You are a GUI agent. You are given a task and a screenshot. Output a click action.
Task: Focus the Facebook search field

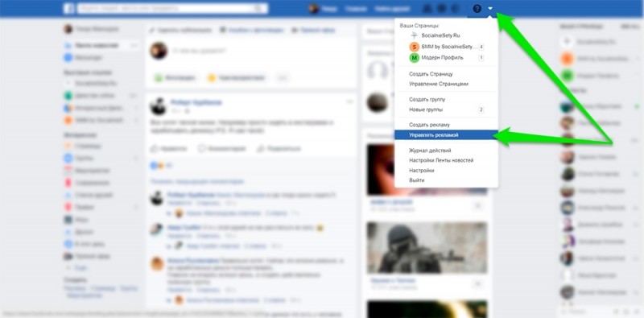coord(166,8)
